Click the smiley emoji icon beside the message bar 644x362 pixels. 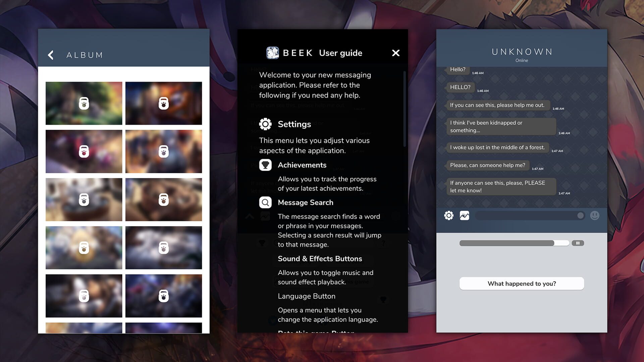coord(595,216)
